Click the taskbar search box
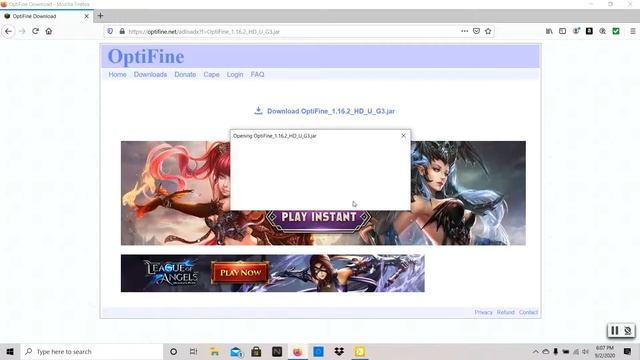640x360 pixels. pyautogui.click(x=92, y=351)
